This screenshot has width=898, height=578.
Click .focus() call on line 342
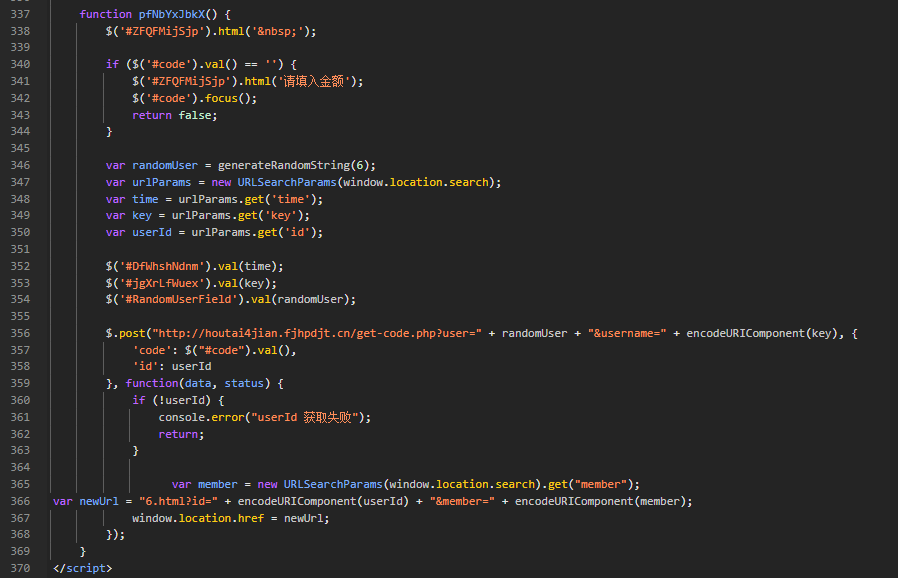227,98
